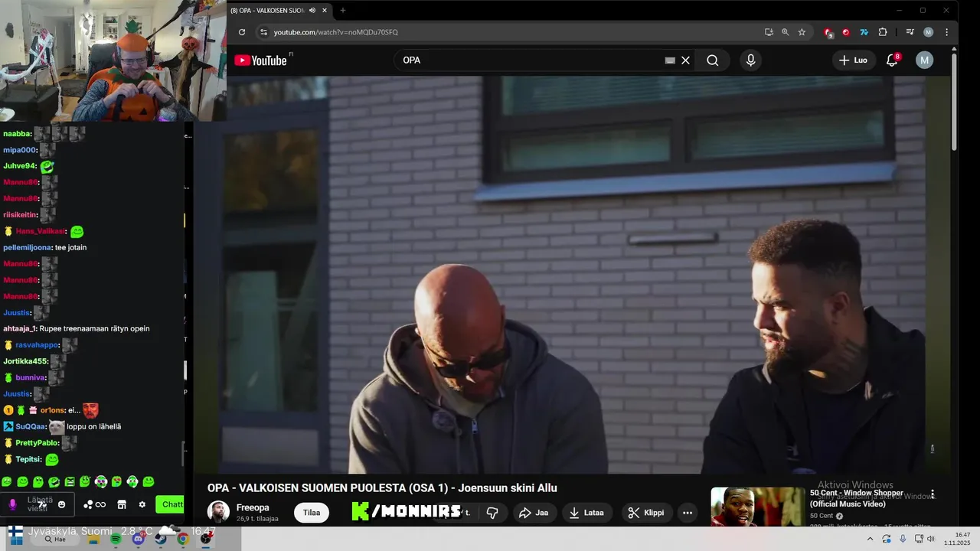980x551 pixels.
Task: Open YouTube account avatar menu
Action: (925, 60)
